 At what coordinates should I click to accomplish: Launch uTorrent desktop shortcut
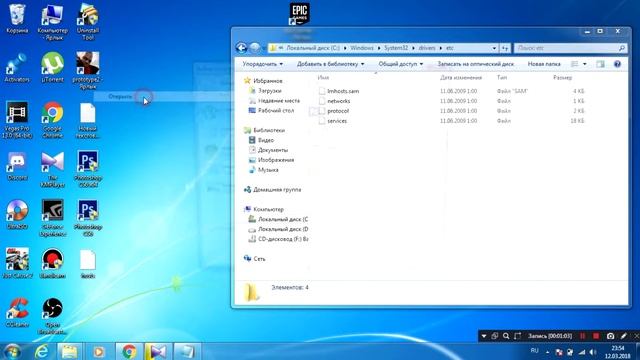pyautogui.click(x=52, y=68)
